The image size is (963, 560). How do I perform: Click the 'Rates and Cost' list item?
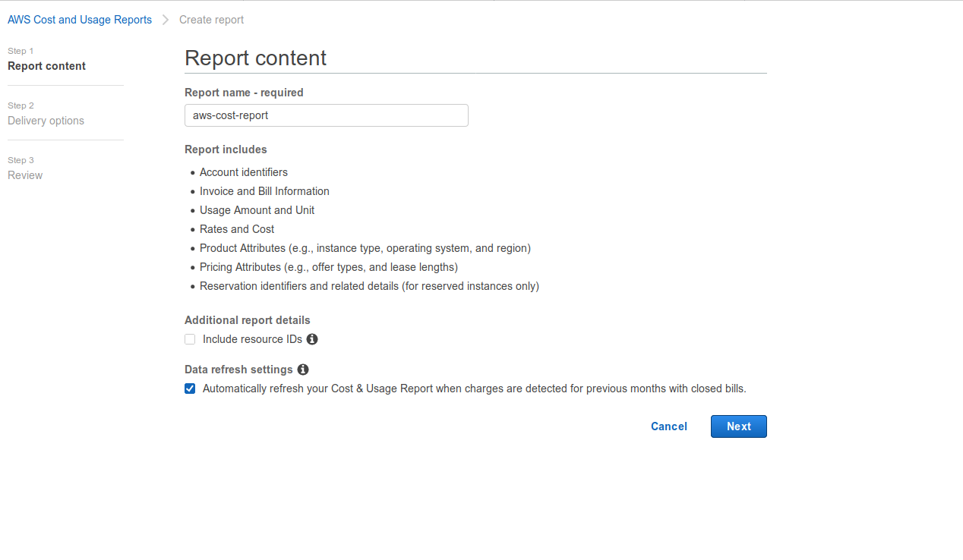[237, 229]
